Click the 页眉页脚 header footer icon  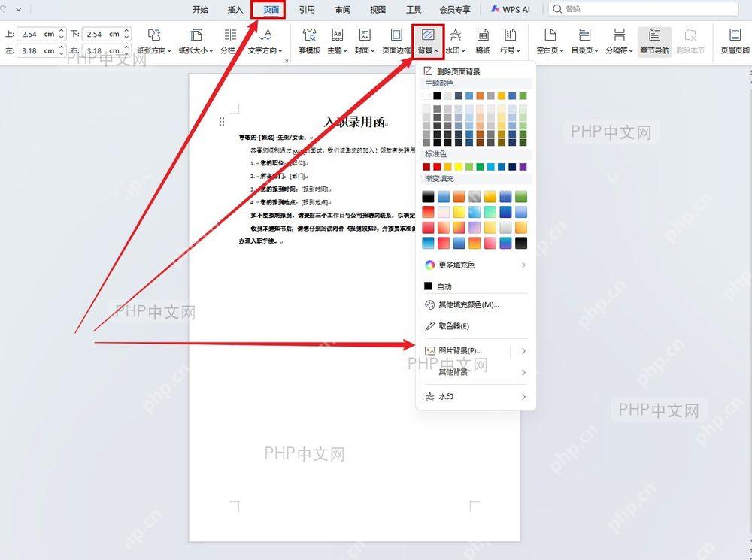735,35
